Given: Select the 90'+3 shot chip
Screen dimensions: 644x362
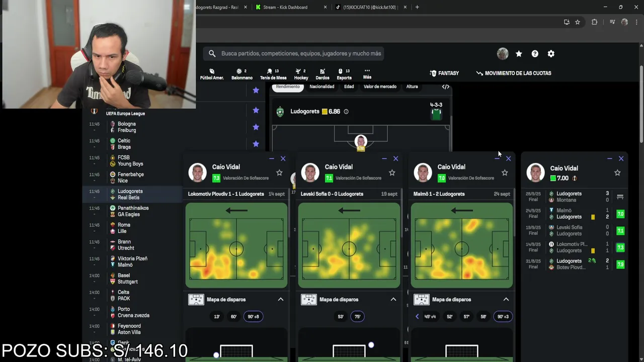Looking at the screenshot, I should pyautogui.click(x=503, y=317).
